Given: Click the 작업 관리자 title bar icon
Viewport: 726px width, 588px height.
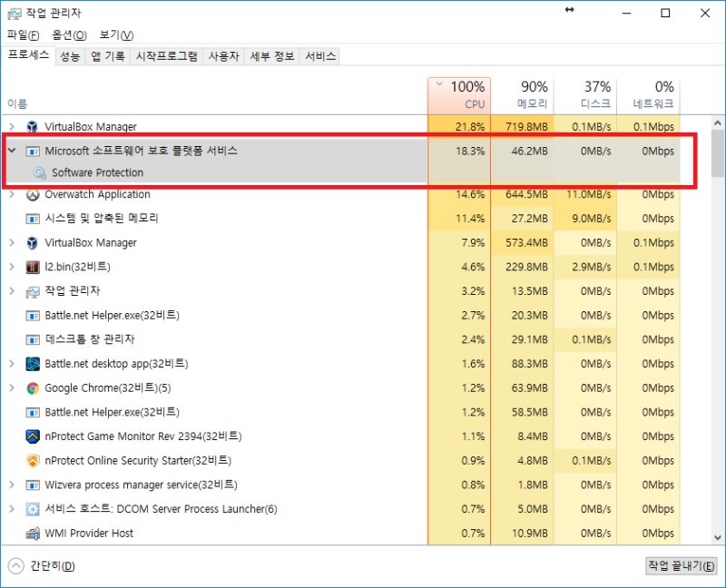Looking at the screenshot, I should pos(15,14).
